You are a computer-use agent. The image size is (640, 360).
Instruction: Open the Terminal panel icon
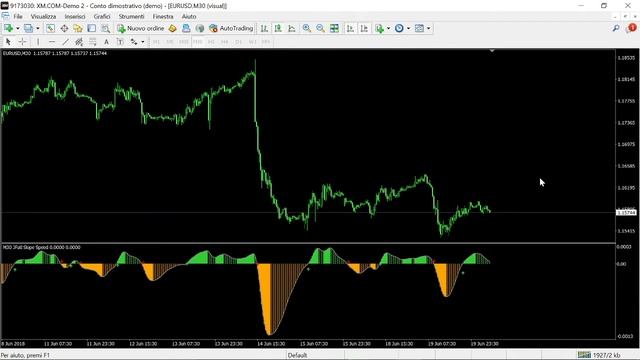[91, 28]
